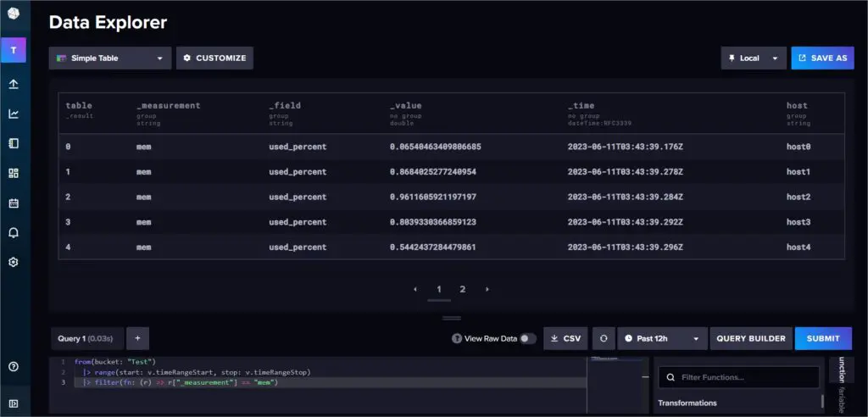Select the Query 1 tab
The image size is (868, 417).
pyautogui.click(x=86, y=338)
